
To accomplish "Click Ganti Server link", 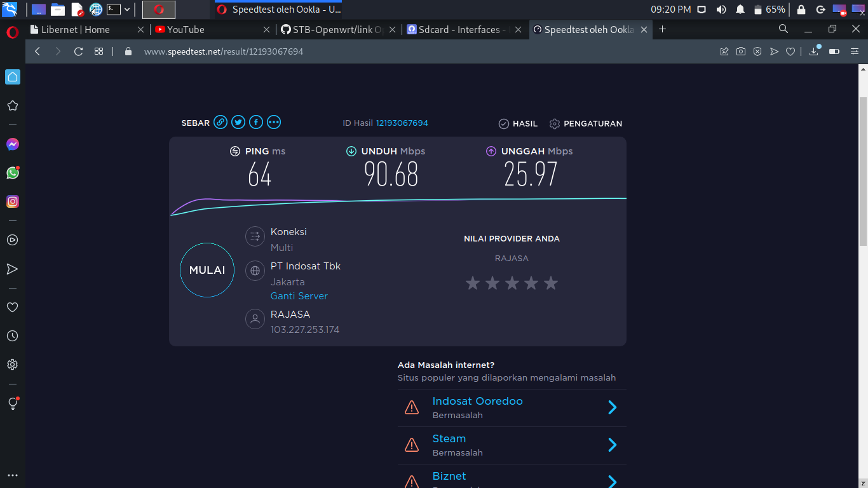I will tap(299, 296).
